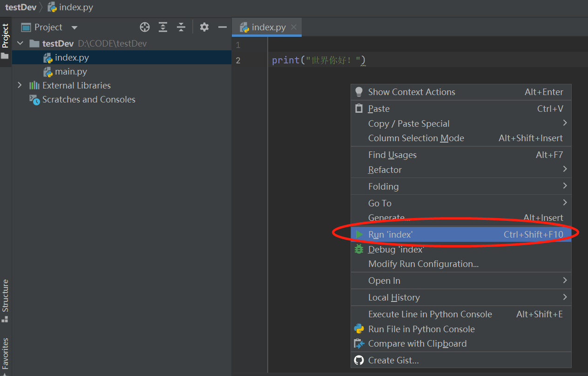588x376 pixels.
Task: Close the index.py editor tab
Action: coord(294,27)
